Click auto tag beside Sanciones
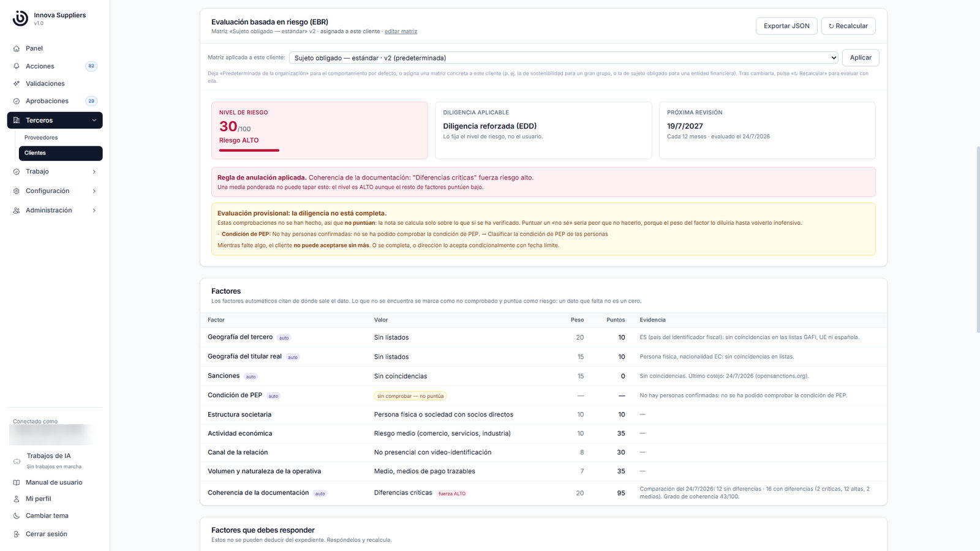 coord(251,377)
